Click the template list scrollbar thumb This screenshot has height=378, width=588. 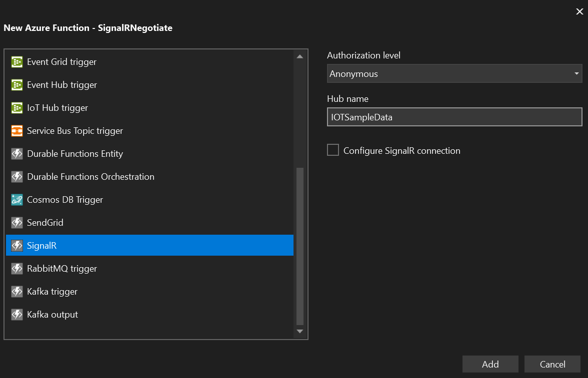(x=299, y=246)
